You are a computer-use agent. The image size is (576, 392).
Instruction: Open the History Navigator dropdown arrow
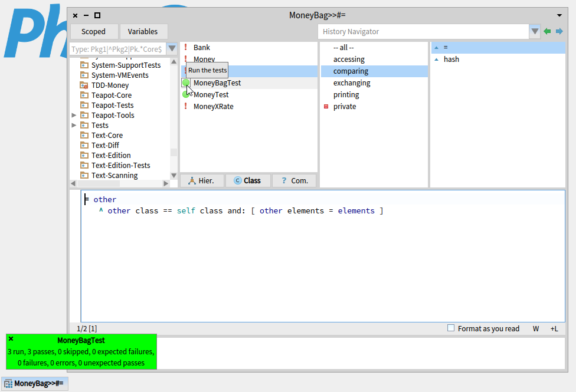(x=535, y=31)
